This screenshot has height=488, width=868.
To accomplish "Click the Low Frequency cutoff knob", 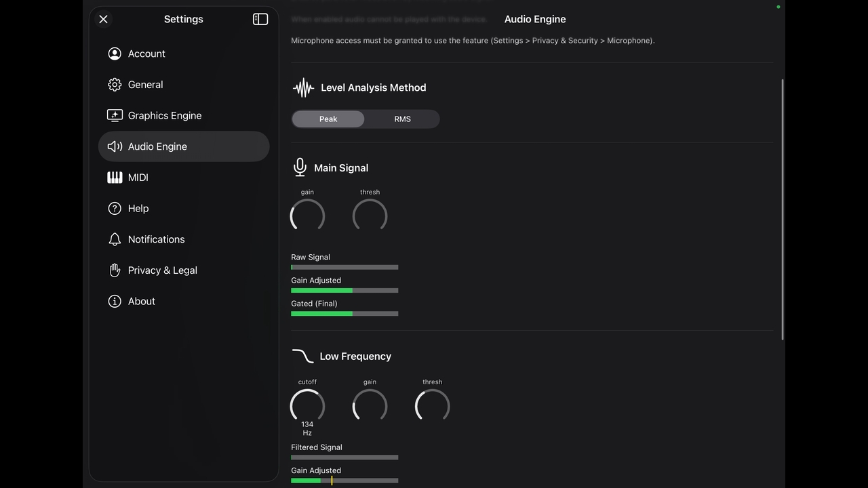I will coord(307,406).
